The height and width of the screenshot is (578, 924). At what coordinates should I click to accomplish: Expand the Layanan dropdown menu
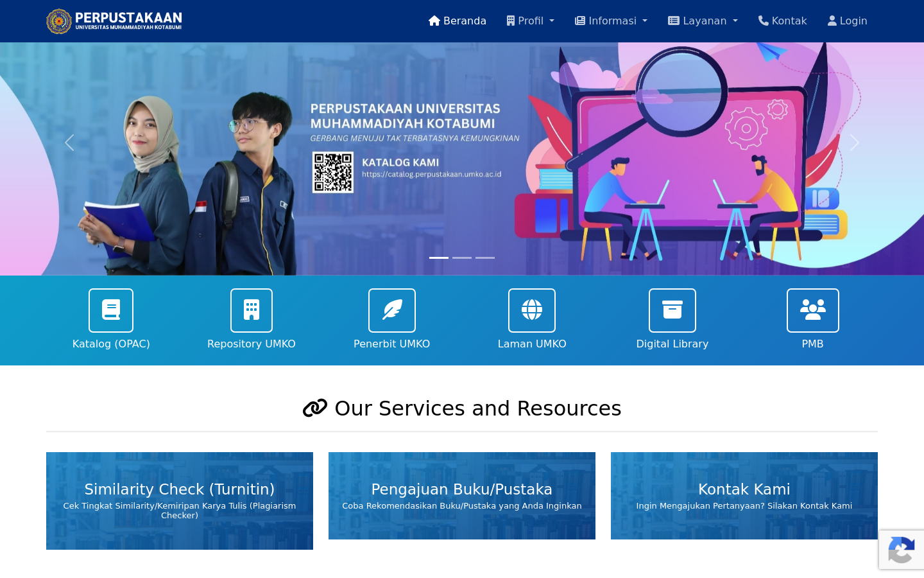703,21
